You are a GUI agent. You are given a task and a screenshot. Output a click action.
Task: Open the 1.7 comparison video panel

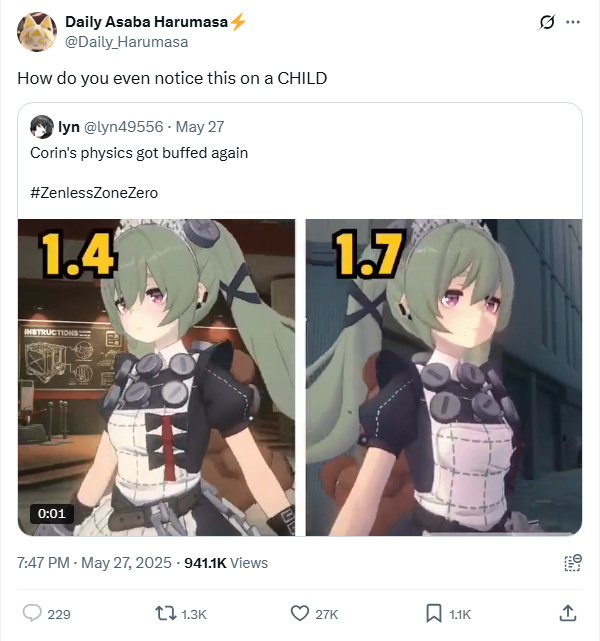[444, 377]
